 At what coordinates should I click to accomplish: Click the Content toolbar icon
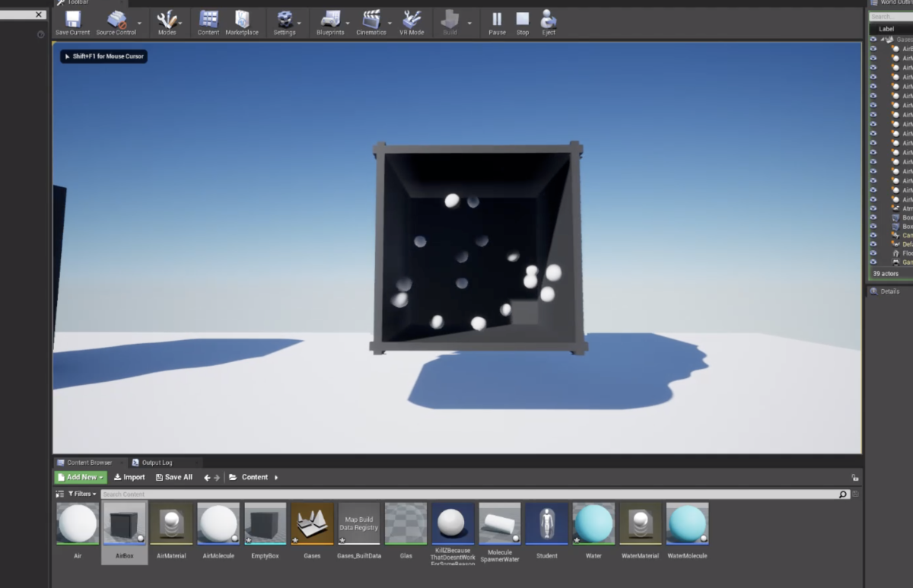tap(208, 21)
